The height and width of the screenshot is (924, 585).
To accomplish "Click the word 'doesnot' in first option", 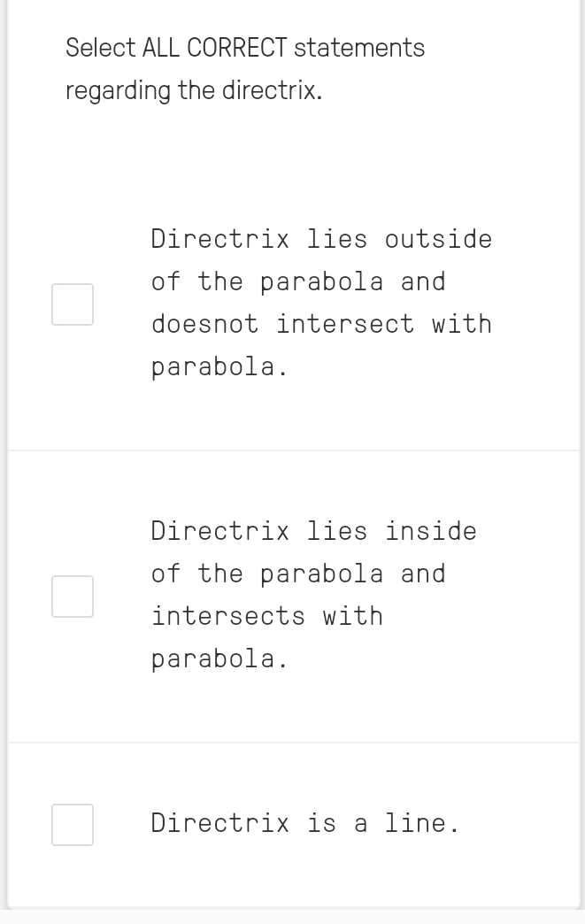I will click(x=205, y=324).
